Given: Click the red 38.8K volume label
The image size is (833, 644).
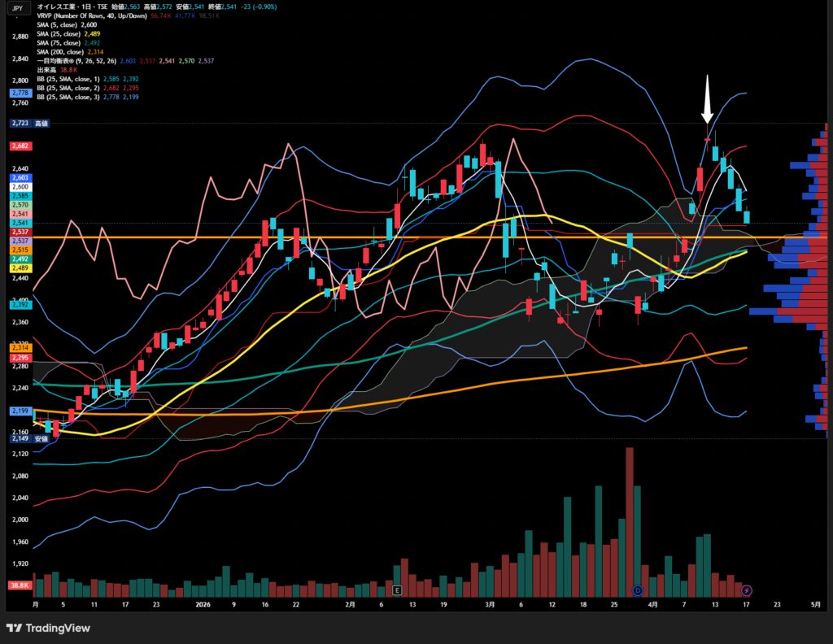Looking at the screenshot, I should point(19,585).
